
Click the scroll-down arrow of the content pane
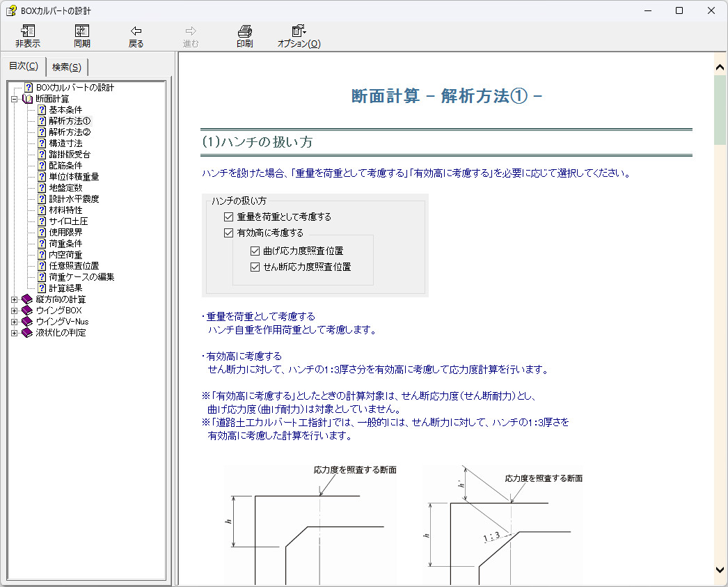click(720, 570)
